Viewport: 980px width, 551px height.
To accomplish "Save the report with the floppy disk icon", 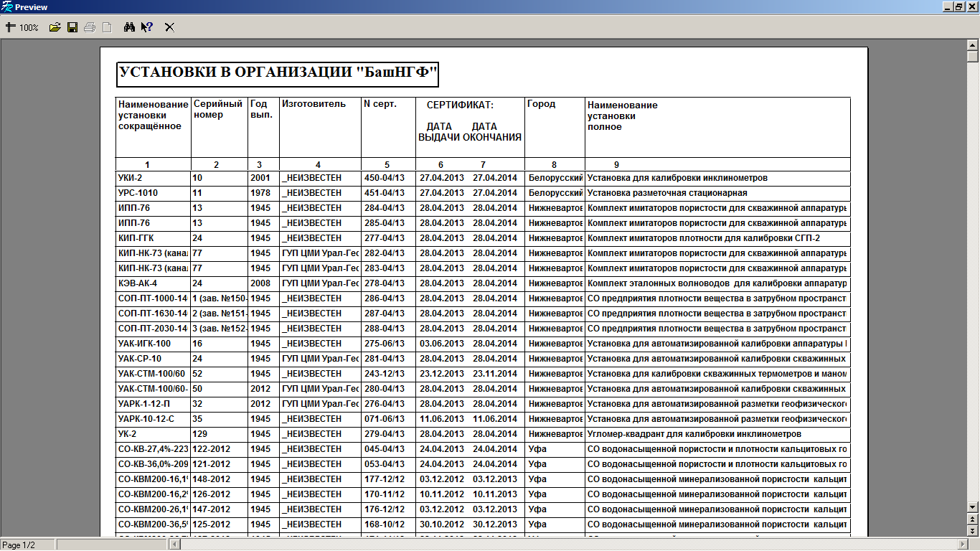I will click(72, 27).
